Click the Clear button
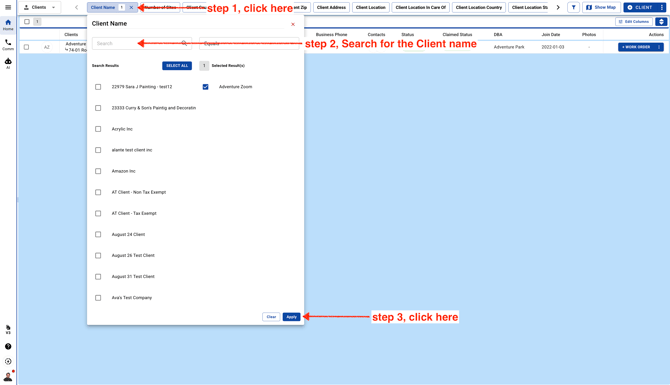The height and width of the screenshot is (385, 670). point(271,317)
